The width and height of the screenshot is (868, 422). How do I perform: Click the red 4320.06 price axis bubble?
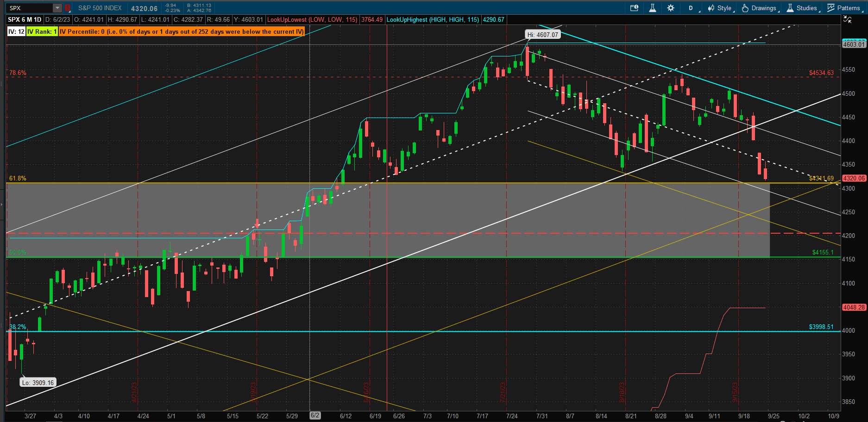pyautogui.click(x=854, y=178)
